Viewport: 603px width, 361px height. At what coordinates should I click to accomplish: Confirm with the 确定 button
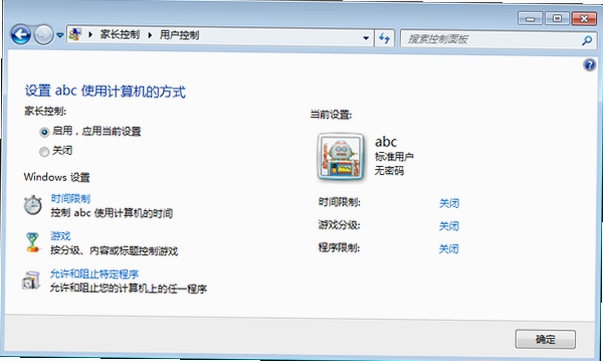coord(545,339)
